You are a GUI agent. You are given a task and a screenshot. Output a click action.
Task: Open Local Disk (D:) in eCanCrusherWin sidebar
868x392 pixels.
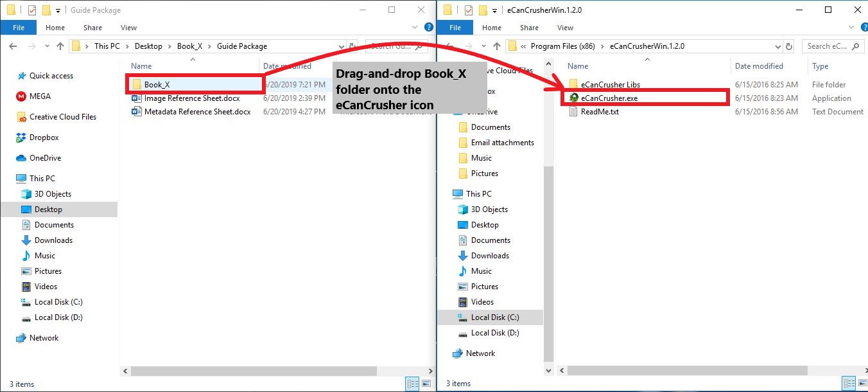pos(489,333)
